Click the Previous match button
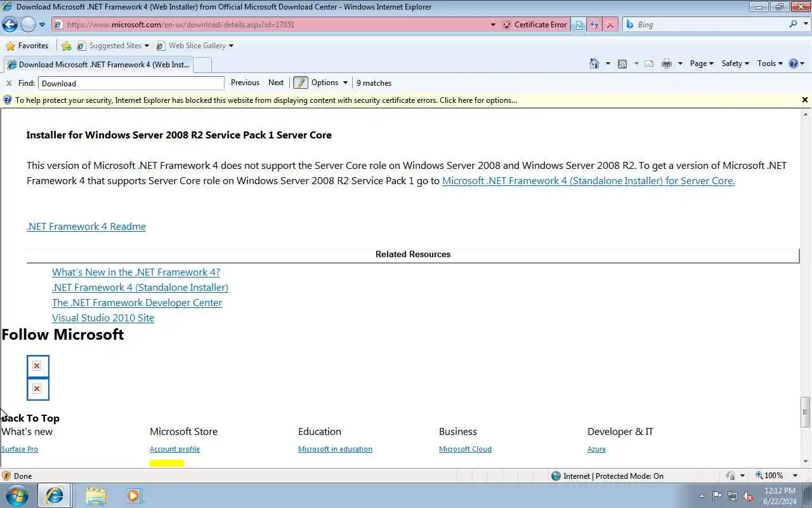The image size is (812, 508). point(245,83)
